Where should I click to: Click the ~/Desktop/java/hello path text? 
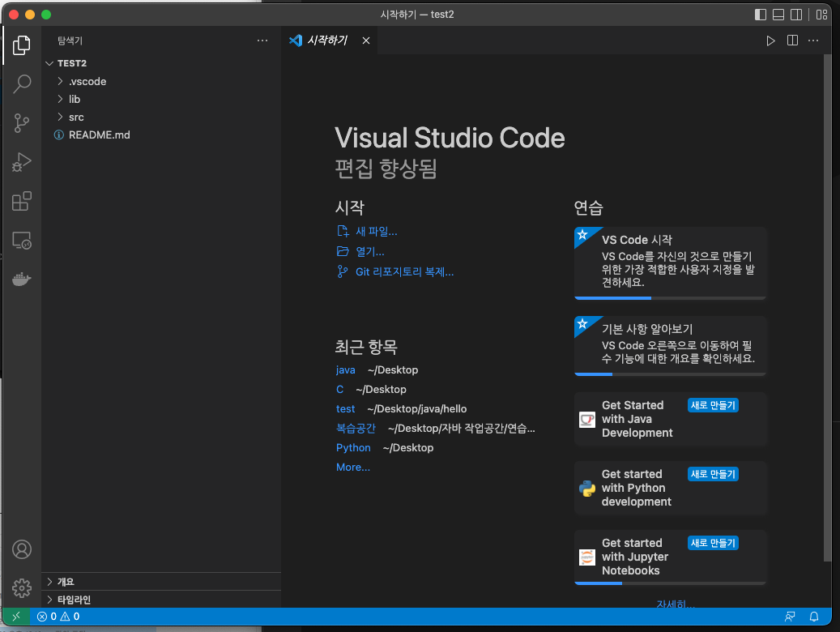[x=417, y=409]
